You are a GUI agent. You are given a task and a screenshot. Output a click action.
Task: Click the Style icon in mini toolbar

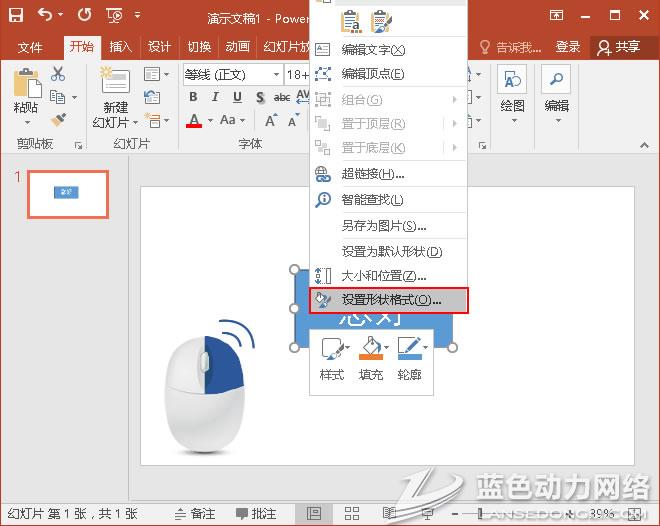331,349
